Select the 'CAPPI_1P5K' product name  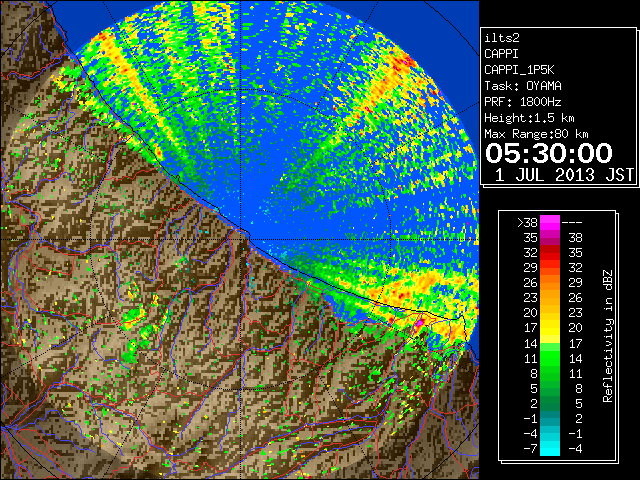click(519, 70)
